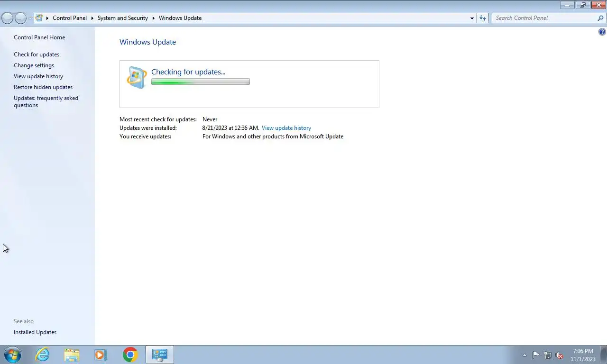This screenshot has width=607, height=364.
Task: Open the Windows Start menu
Action: [x=12, y=355]
